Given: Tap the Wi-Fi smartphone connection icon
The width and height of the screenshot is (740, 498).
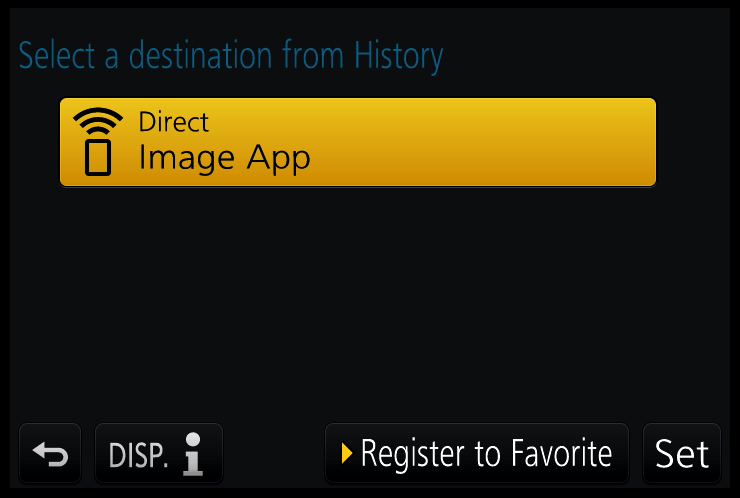Looking at the screenshot, I should 98,142.
